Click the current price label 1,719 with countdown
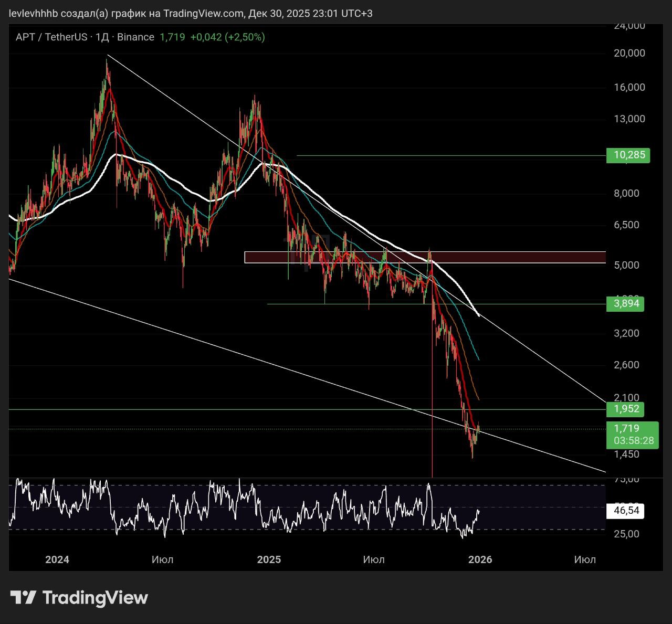This screenshot has height=624, width=672. 632,435
